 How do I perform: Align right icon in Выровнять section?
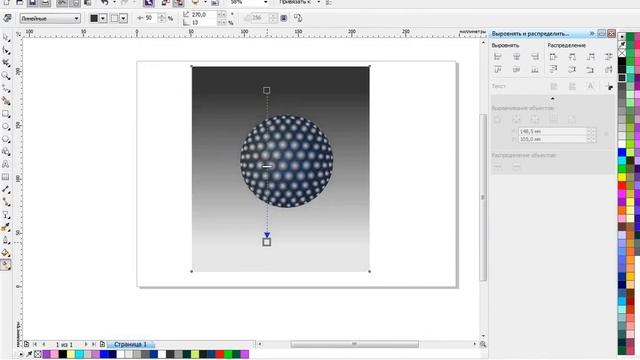click(x=535, y=57)
